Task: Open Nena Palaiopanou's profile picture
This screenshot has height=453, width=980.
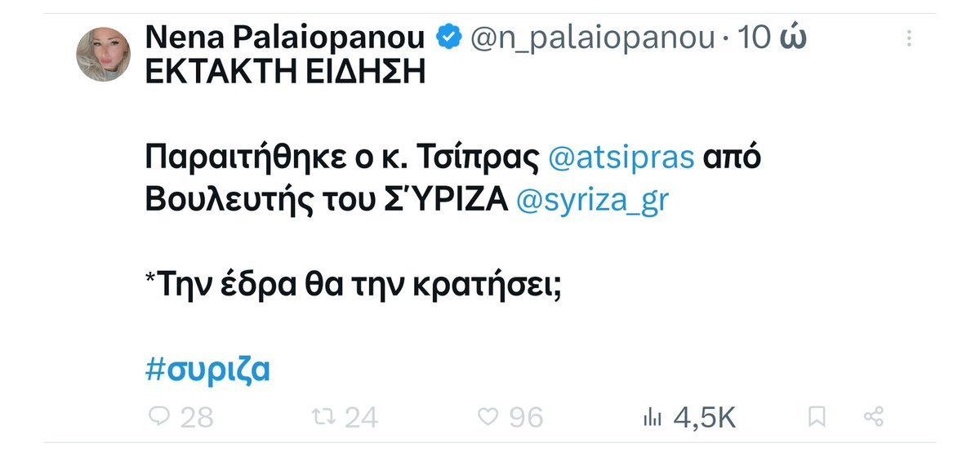Action: click(x=104, y=55)
